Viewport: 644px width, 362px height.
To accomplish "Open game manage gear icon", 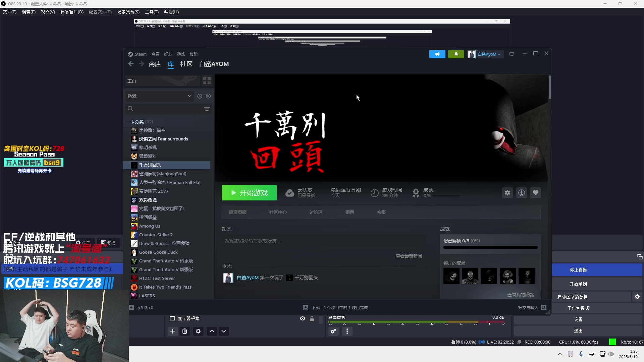I will pos(507,193).
